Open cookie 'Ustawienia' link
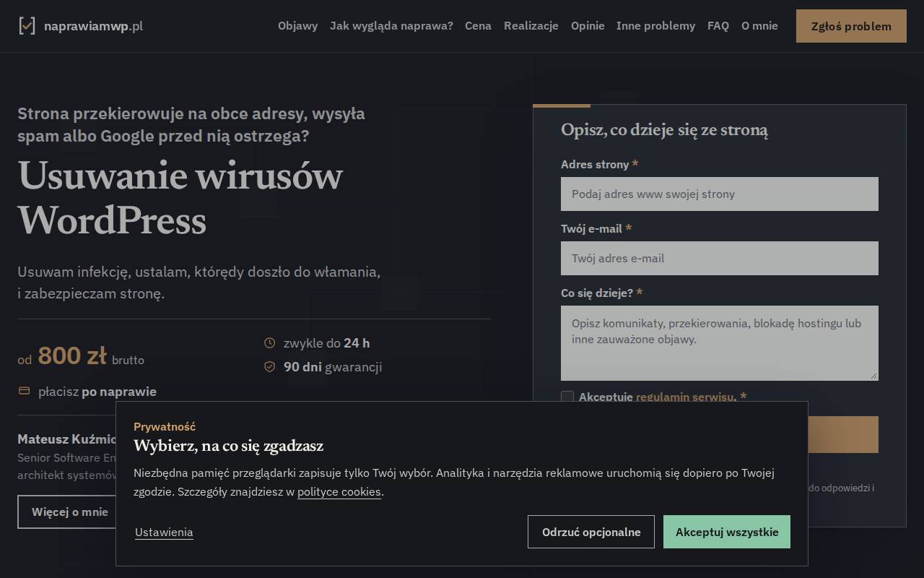This screenshot has height=578, width=924. click(x=164, y=532)
